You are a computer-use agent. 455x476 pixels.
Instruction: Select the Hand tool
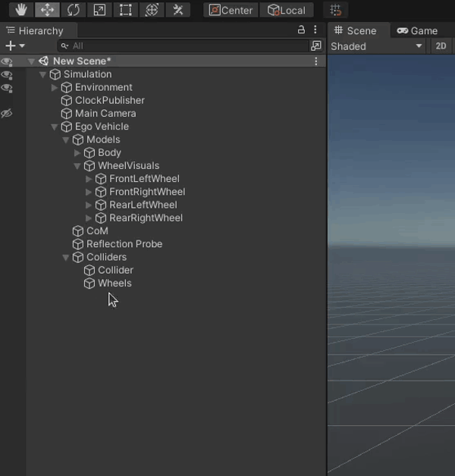click(x=22, y=10)
